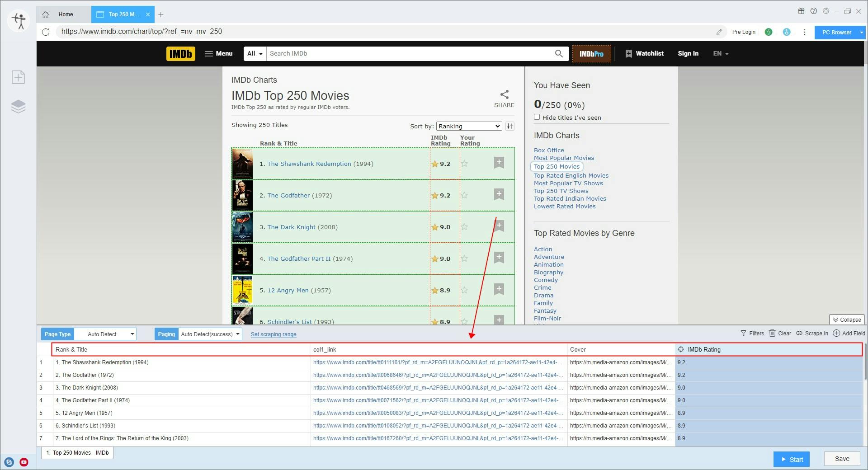Add 12 Angry Men to watchlist
Viewport: 868px width, 470px height.
pos(499,289)
